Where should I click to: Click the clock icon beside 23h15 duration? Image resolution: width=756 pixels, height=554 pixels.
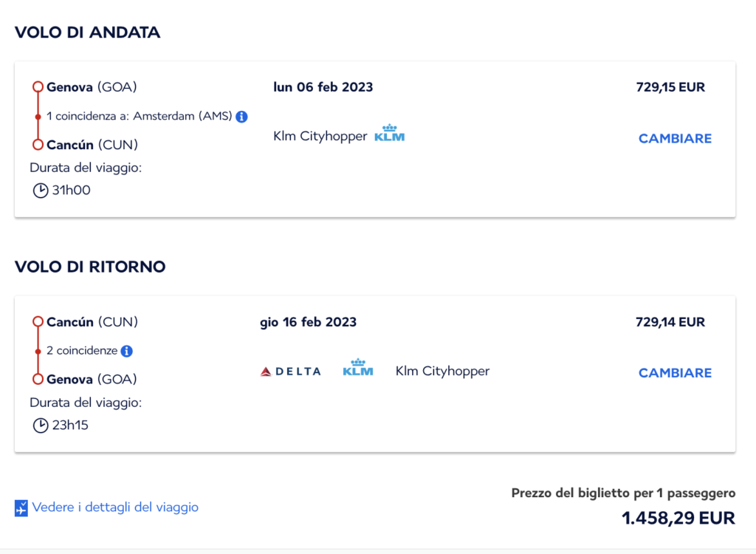click(41, 425)
